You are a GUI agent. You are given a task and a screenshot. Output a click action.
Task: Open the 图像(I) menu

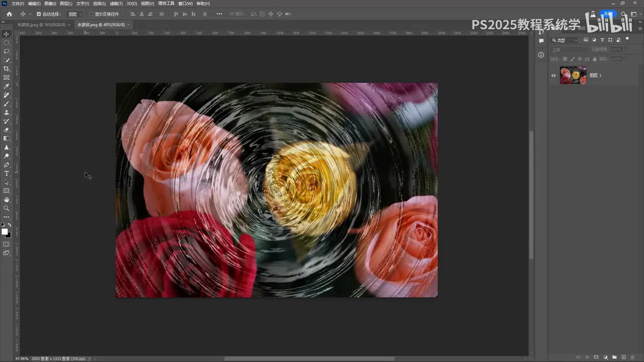pyautogui.click(x=50, y=4)
